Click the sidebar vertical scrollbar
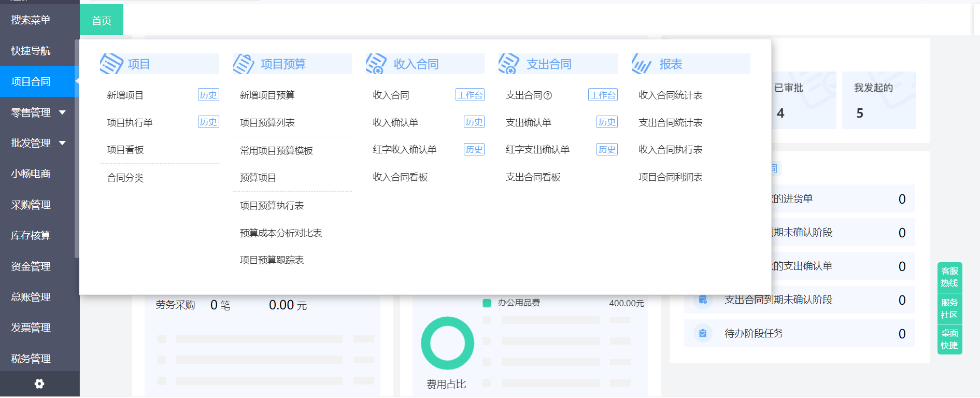 (x=77, y=149)
